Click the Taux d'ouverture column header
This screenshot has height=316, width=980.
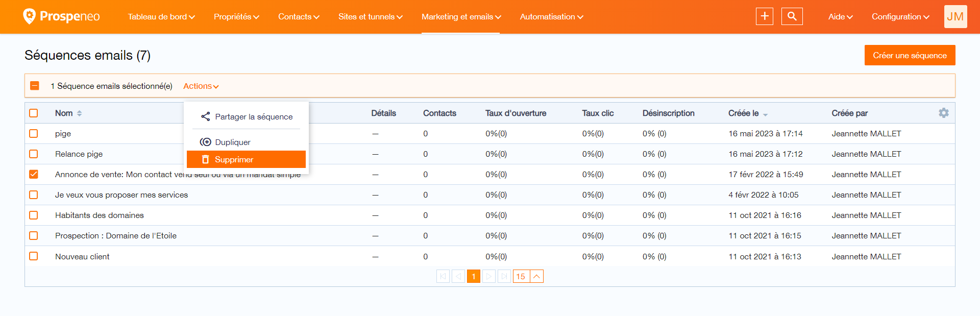click(516, 113)
